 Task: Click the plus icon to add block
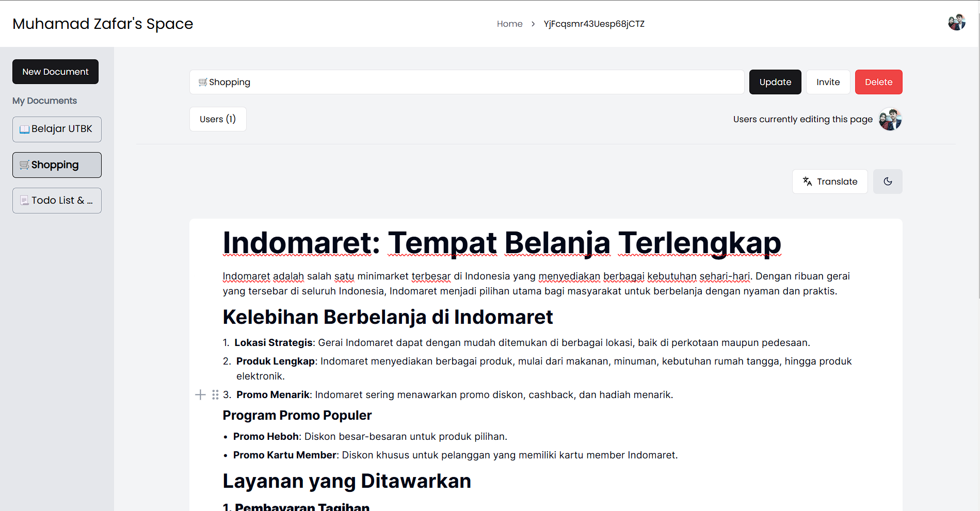click(200, 395)
